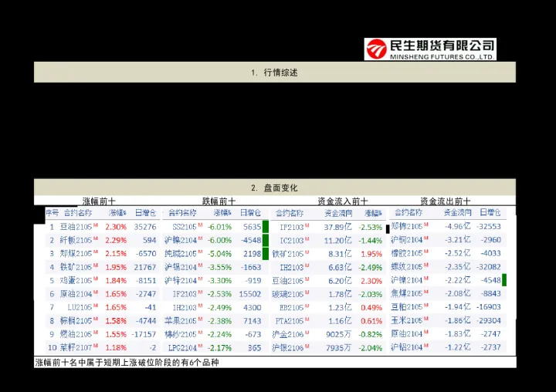Viewport: 556px width, 392px height.
Task: Click the 11.20亿 fund inflow value
Action: click(337, 241)
